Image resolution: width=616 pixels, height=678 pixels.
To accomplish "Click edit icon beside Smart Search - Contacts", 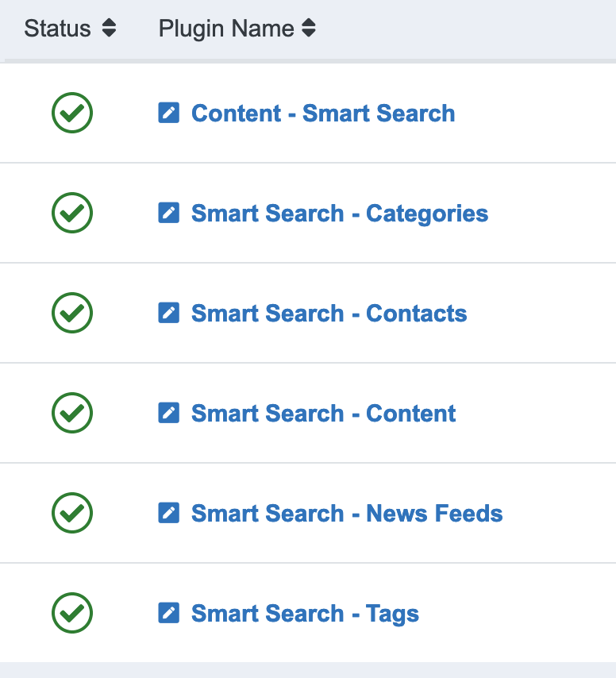I will pos(168,313).
